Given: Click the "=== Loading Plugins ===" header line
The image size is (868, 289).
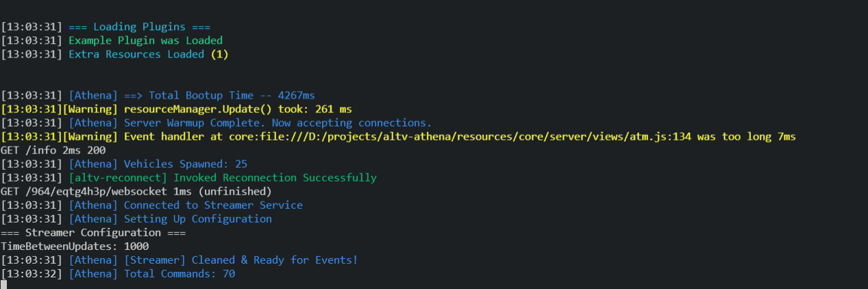Looking at the screenshot, I should [x=140, y=27].
